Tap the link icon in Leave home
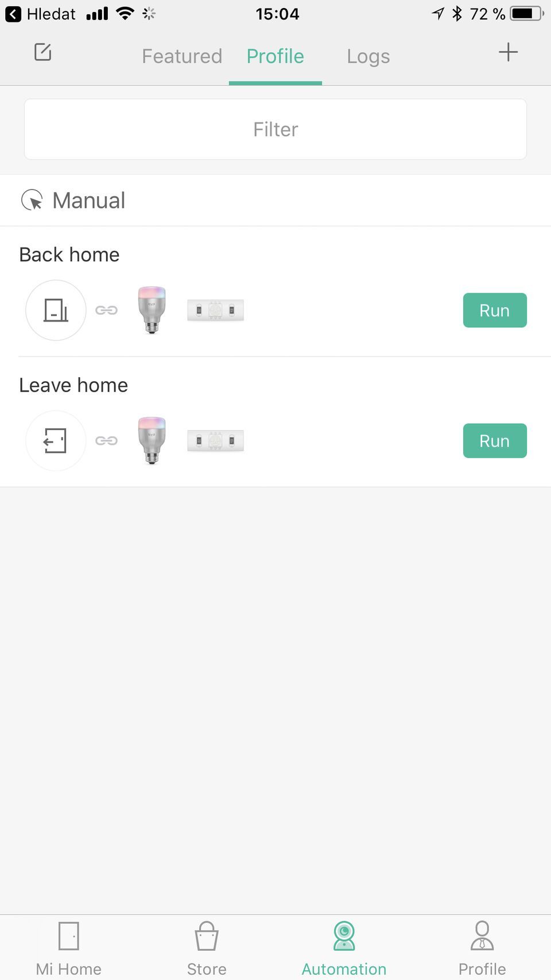Viewport: 551px width, 980px height. [x=106, y=440]
